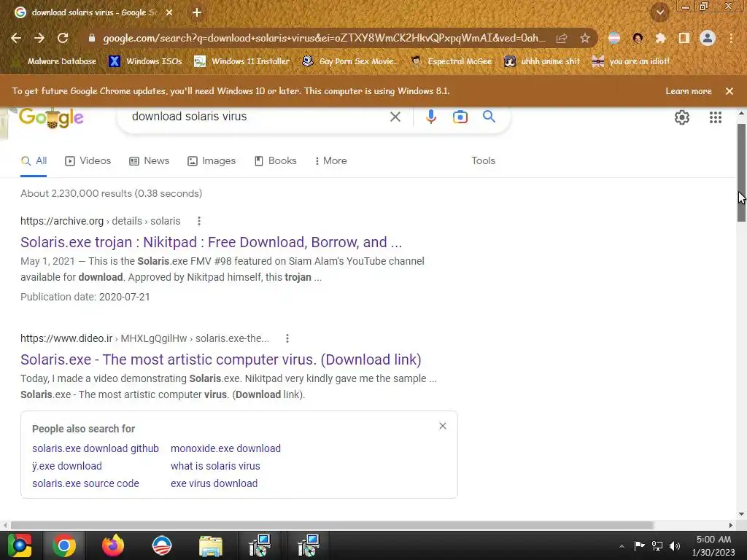Viewport: 747px width, 560px height.
Task: Bookmark this page with the star icon
Action: click(x=585, y=38)
